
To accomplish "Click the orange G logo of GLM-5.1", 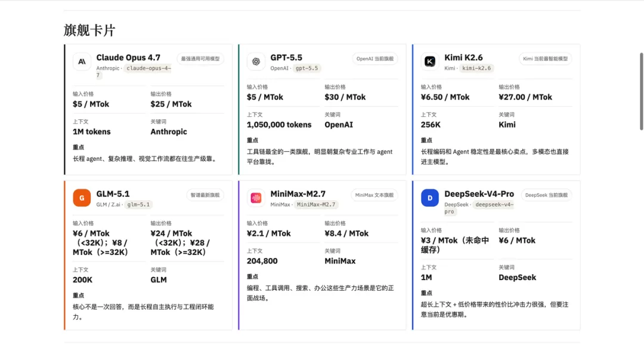I will click(82, 198).
